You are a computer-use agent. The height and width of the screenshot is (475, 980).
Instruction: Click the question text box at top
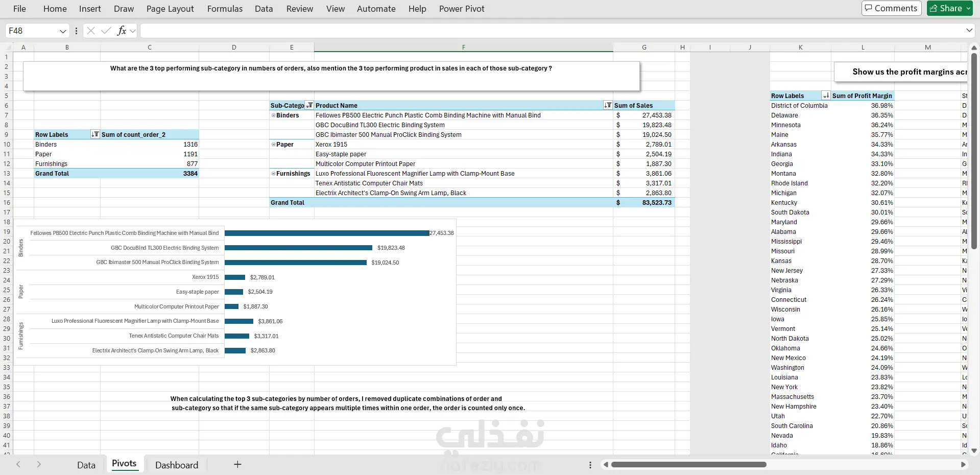pyautogui.click(x=331, y=76)
